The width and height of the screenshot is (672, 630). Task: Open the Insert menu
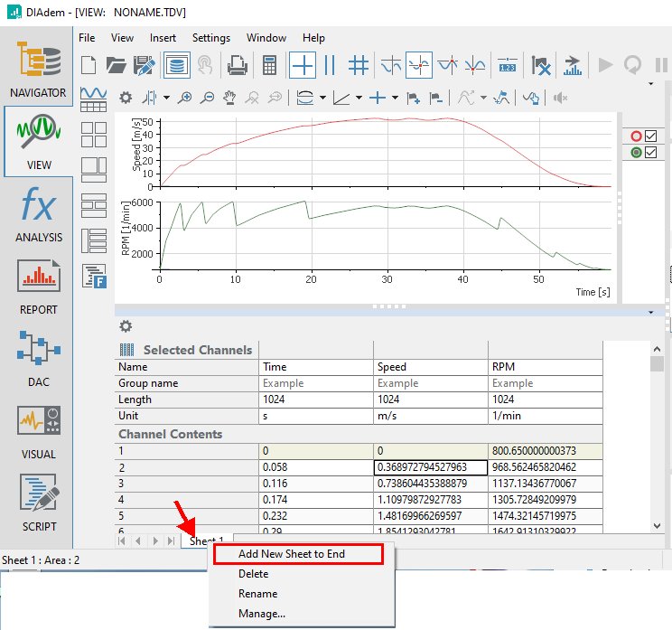[163, 38]
